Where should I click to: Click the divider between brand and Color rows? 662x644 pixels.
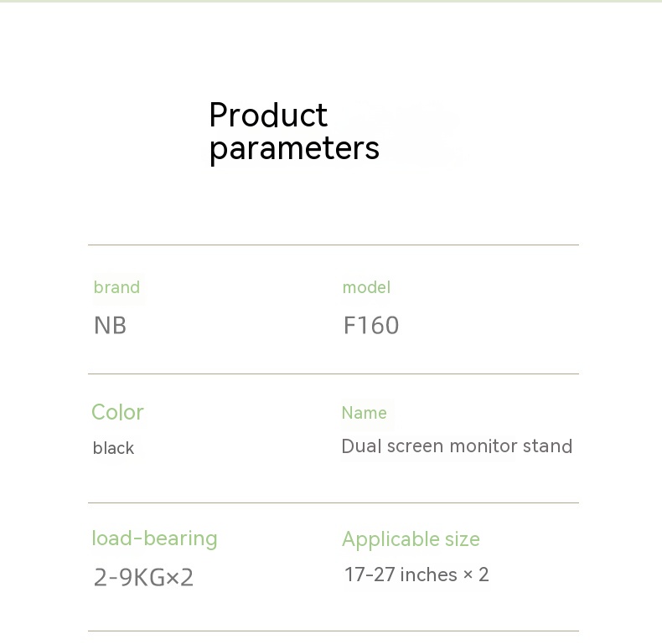pyautogui.click(x=333, y=374)
